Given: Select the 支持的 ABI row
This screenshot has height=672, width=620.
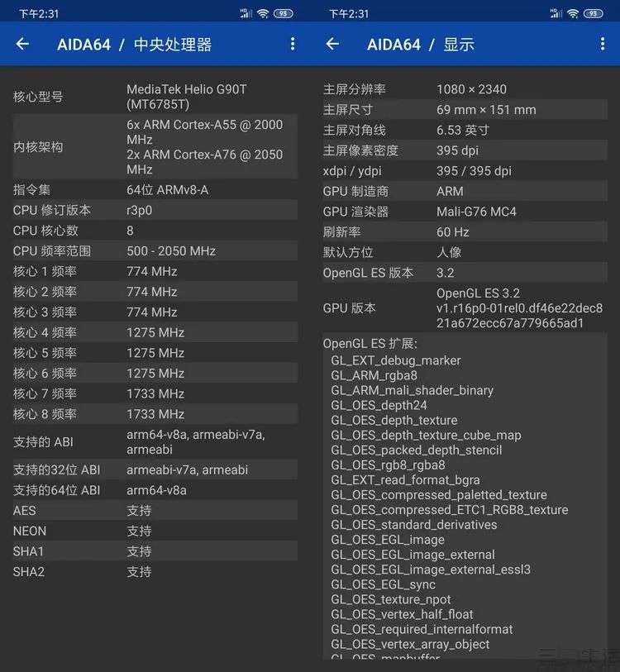Looking at the screenshot, I should click(155, 442).
